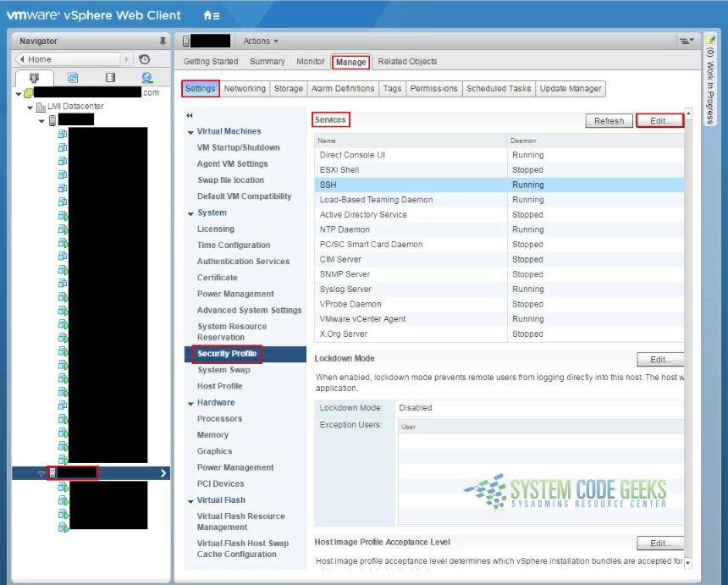The image size is (728, 585).
Task: Open the Update Manager sub-tab
Action: tap(571, 88)
